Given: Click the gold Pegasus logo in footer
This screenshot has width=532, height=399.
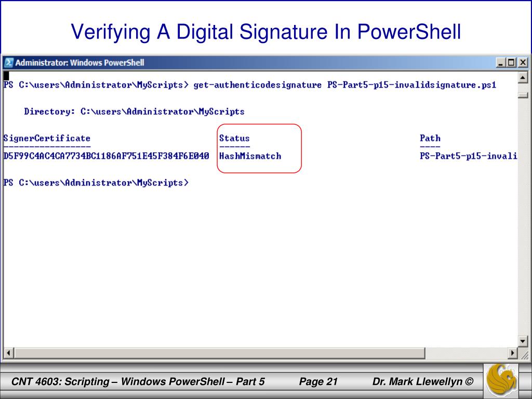Looking at the screenshot, I should [x=501, y=381].
